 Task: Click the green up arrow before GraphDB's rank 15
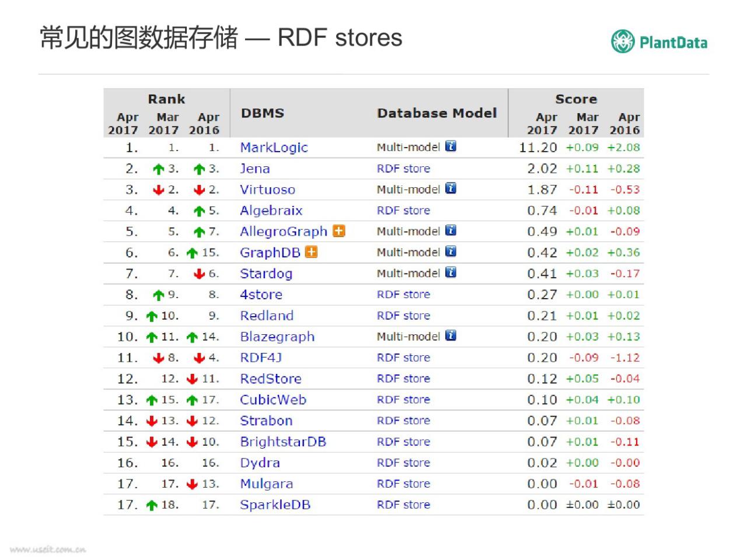click(x=192, y=253)
